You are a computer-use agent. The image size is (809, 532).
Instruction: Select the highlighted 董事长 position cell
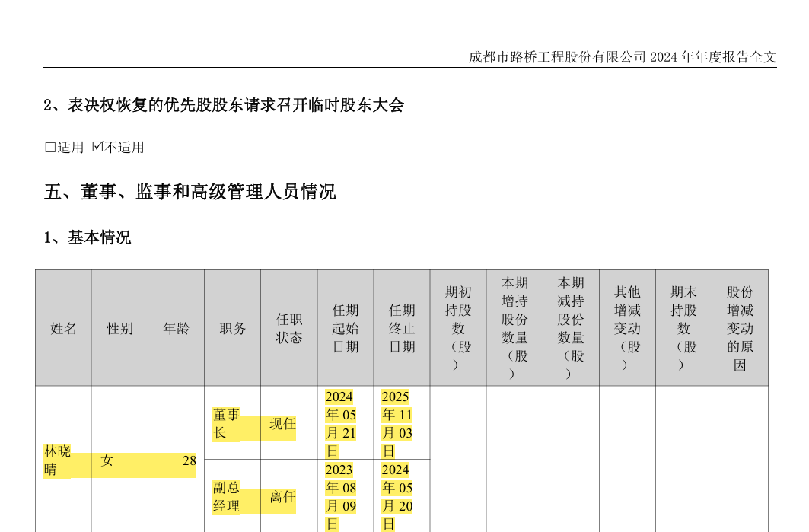[x=226, y=424]
